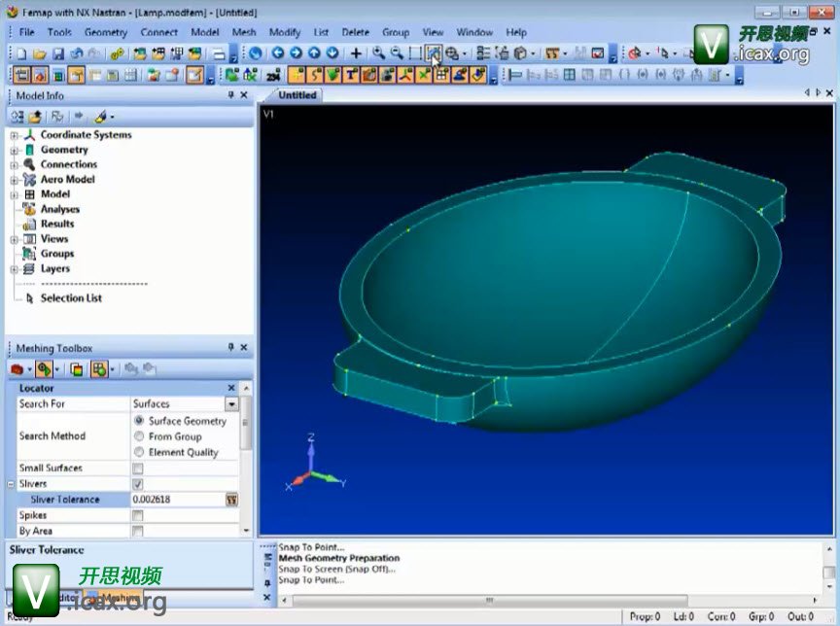Switch to the Untitled view tab
Screen dimensions: 840x626
click(x=297, y=95)
